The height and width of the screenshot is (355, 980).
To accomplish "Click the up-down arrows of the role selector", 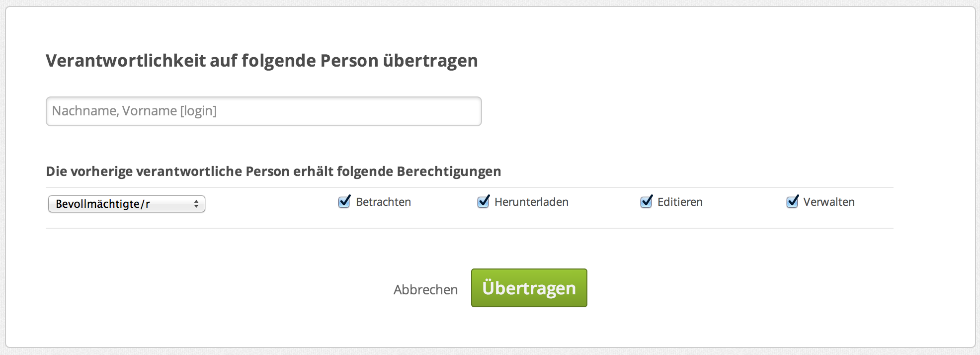I will 196,204.
